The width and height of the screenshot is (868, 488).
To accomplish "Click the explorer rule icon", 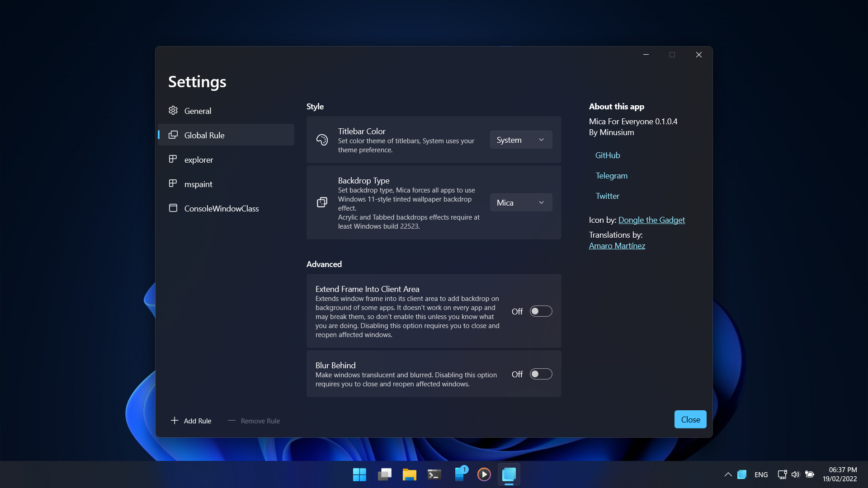I will pyautogui.click(x=173, y=159).
